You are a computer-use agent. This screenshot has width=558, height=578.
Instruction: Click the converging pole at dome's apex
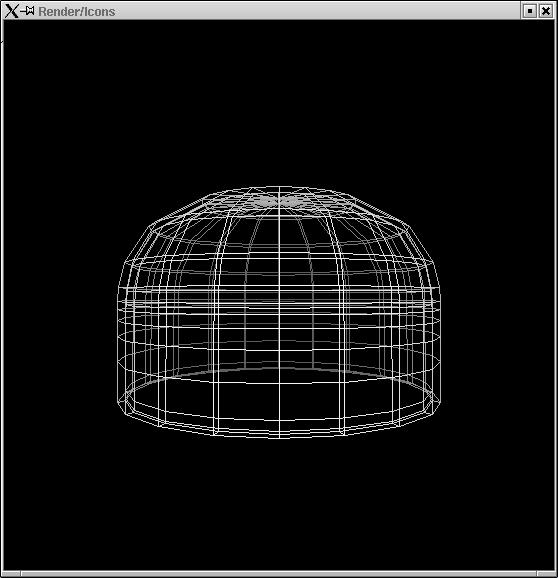pos(279,201)
